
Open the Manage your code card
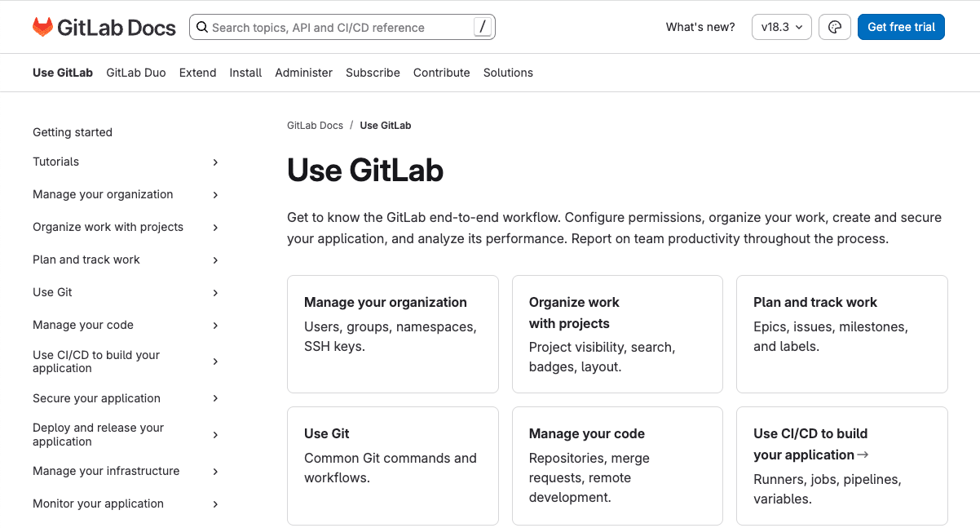pos(617,465)
